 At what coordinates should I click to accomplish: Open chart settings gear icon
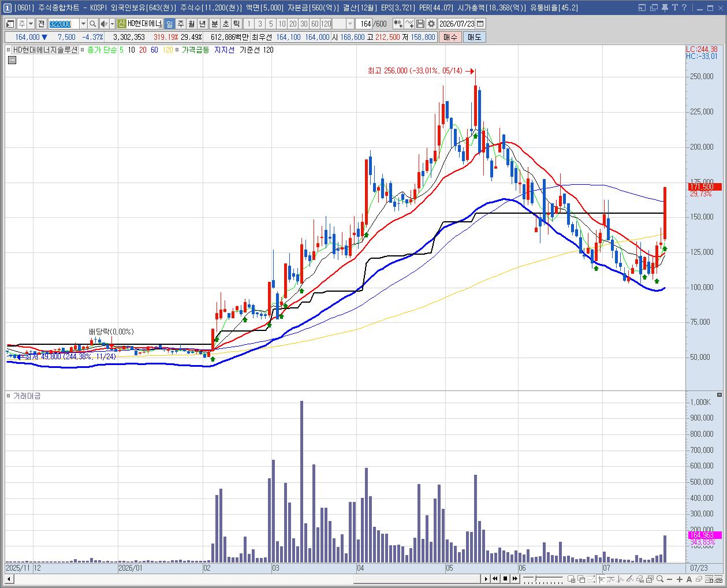coord(431,24)
